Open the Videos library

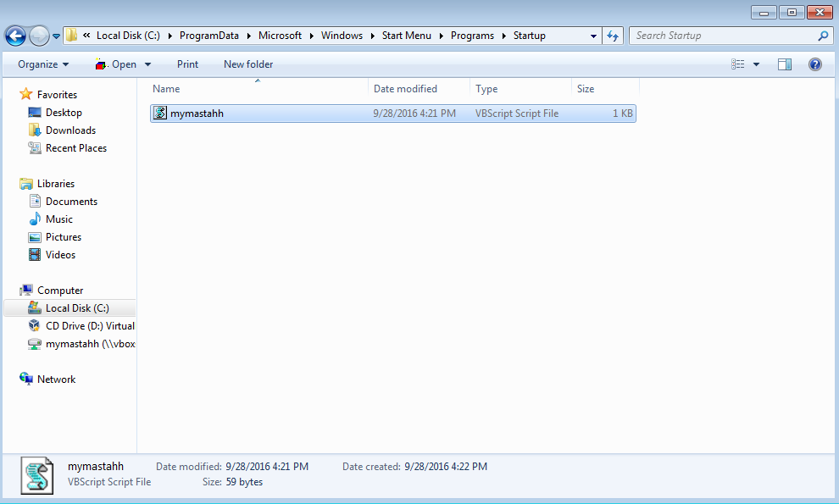click(60, 255)
